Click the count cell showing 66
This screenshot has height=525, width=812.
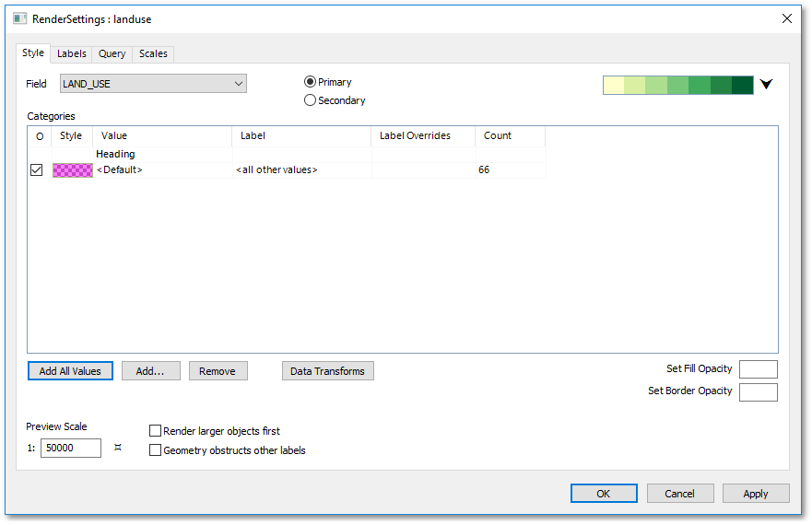510,169
